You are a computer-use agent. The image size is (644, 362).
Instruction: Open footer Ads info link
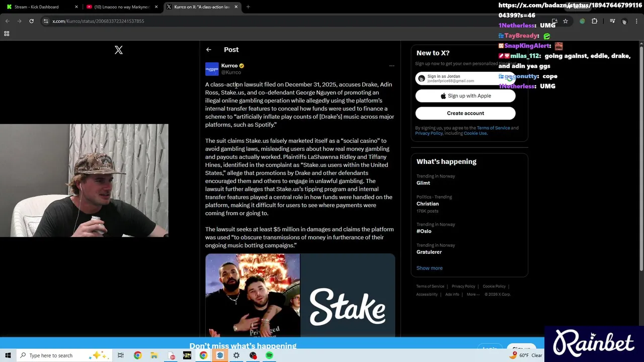(x=452, y=294)
